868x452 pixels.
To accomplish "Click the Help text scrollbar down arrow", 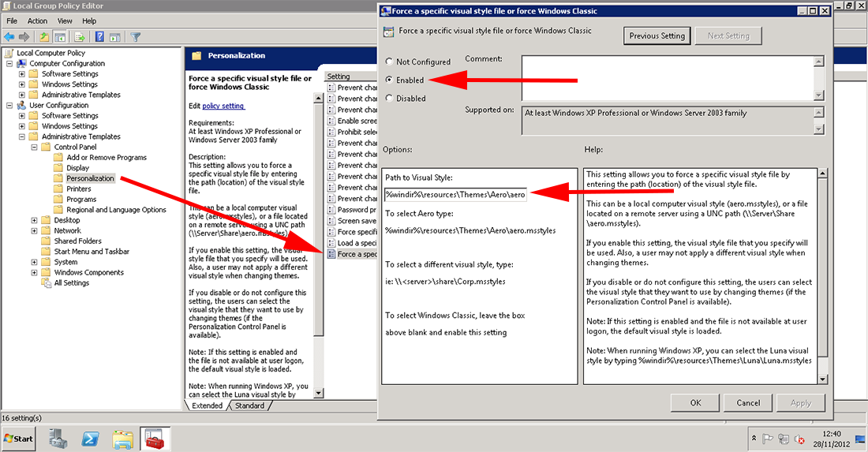I will [x=822, y=379].
